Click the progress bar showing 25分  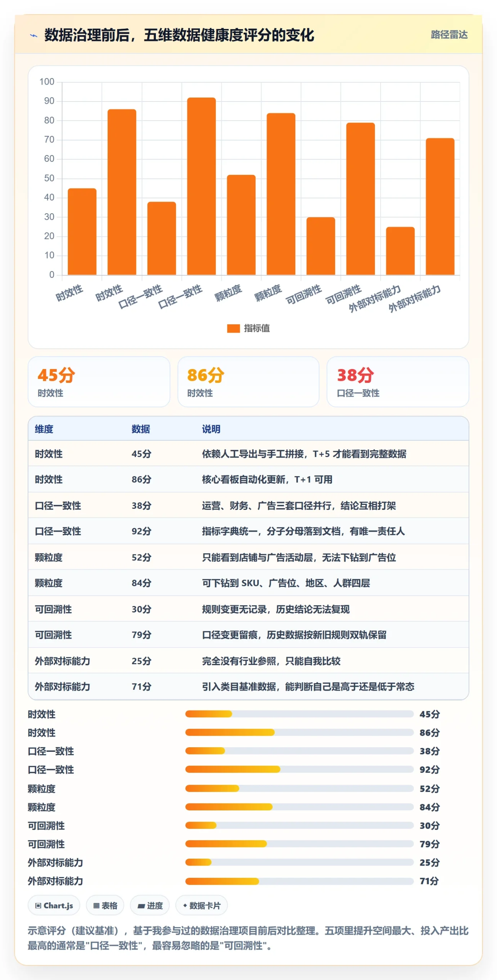point(299,862)
